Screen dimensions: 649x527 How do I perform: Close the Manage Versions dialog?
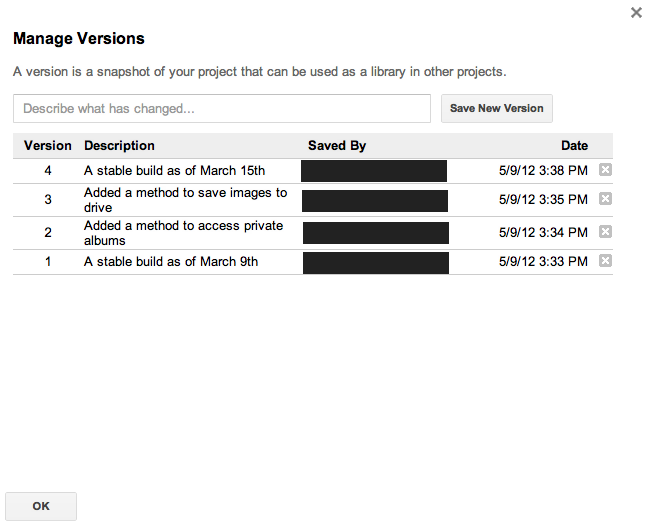pyautogui.click(x=636, y=13)
